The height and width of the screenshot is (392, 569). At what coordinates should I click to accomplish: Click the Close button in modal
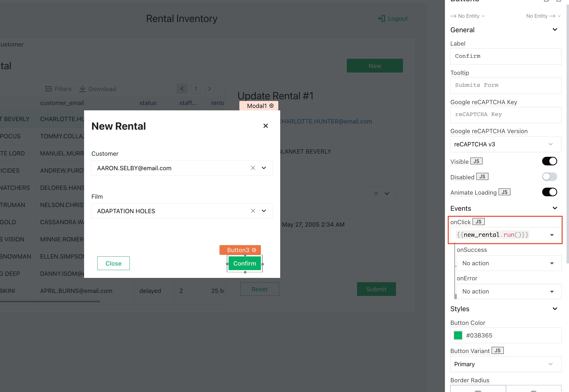point(113,264)
